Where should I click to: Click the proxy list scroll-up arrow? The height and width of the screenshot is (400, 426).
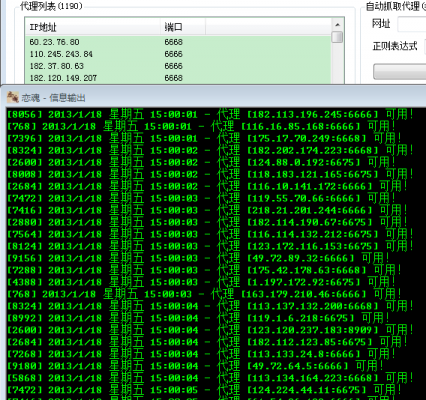[337, 25]
